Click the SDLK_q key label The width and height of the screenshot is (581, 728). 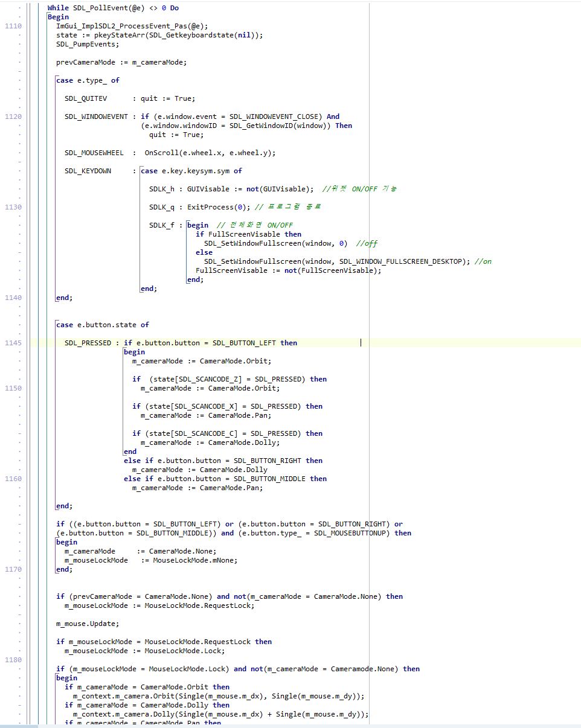162,207
